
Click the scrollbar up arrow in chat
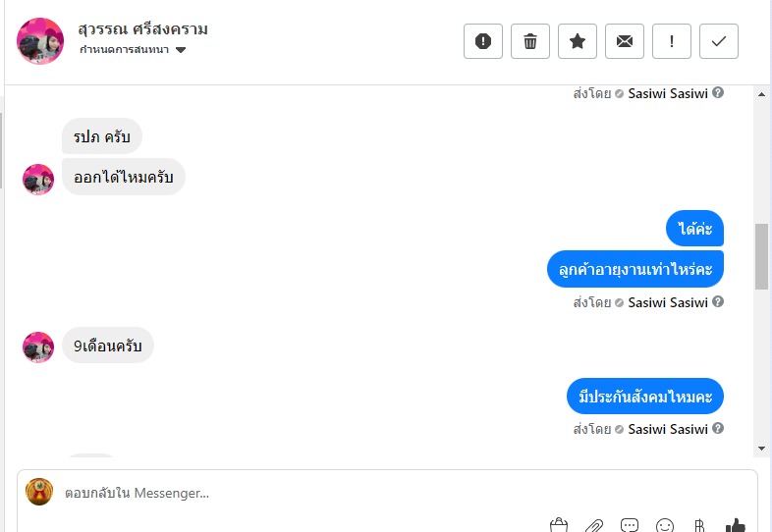point(761,94)
